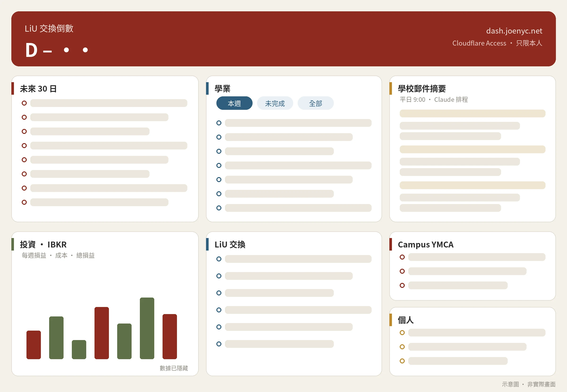567x392 pixels.
Task: Click the LiU 交換倒數 banner title
Action: 49,29
